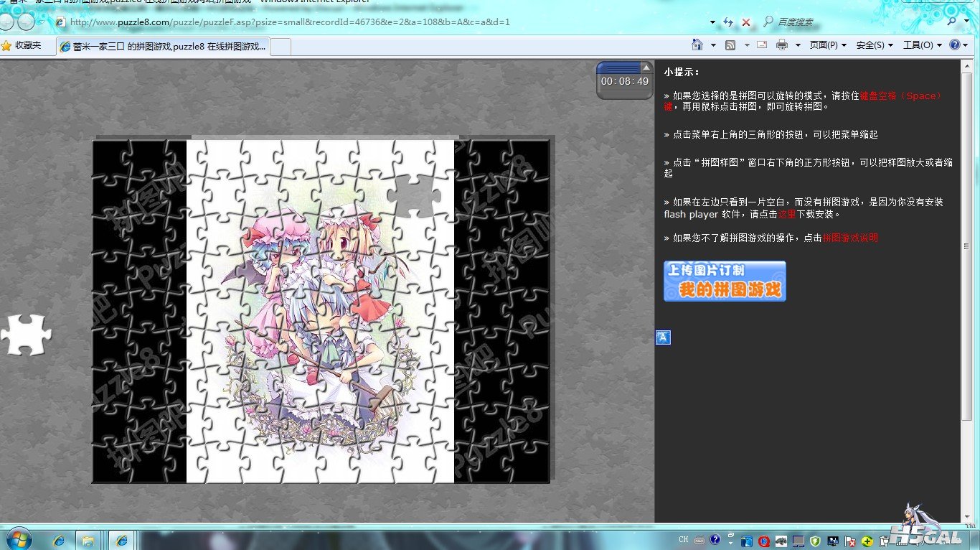Click the Windows Start orb

pyautogui.click(x=19, y=539)
